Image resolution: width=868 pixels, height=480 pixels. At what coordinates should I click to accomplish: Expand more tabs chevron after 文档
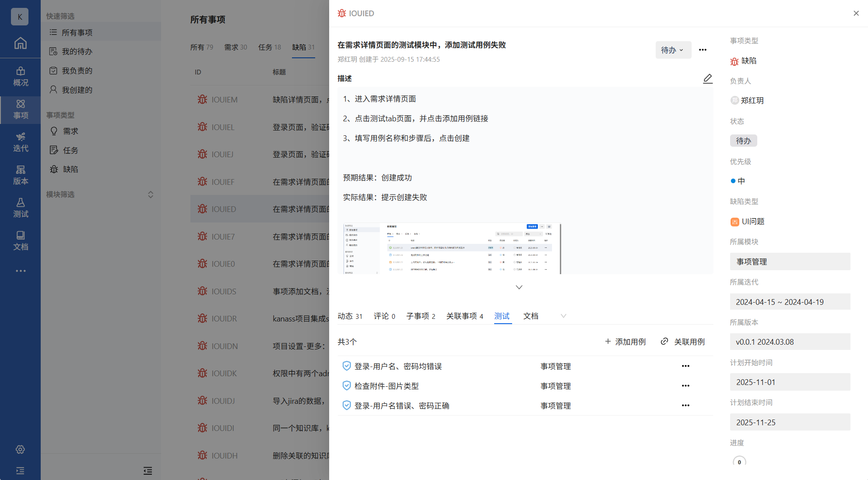pyautogui.click(x=563, y=316)
